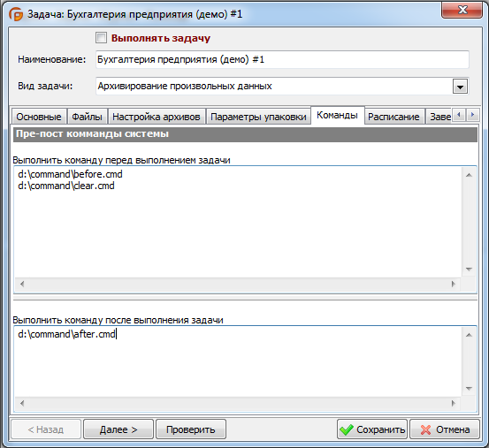Click down arrow of pre-task vertical scrollbar
This screenshot has height=448, width=489.
[469, 270]
